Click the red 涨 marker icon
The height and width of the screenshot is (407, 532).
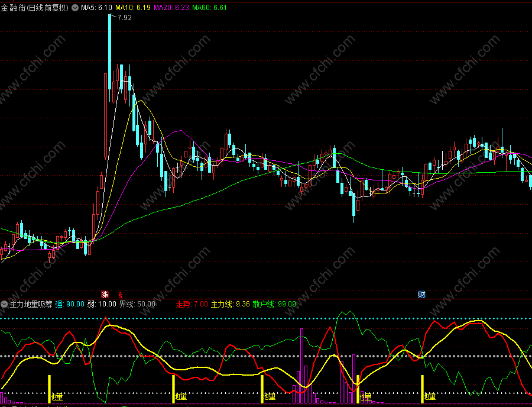(105, 294)
